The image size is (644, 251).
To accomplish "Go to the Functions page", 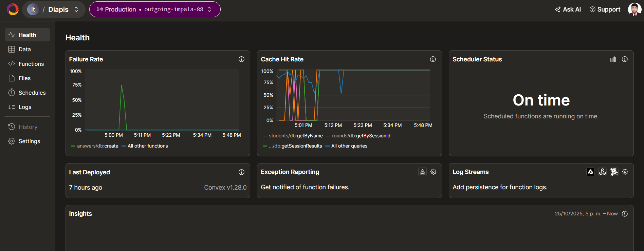I will tap(31, 64).
